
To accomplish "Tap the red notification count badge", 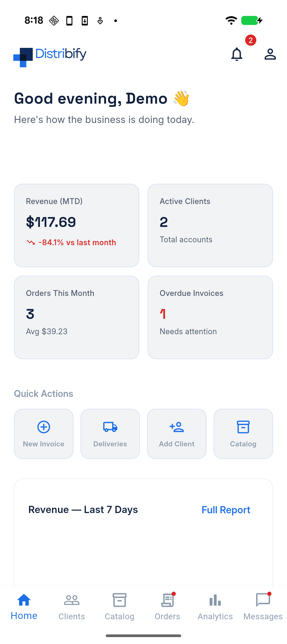I will 251,40.
